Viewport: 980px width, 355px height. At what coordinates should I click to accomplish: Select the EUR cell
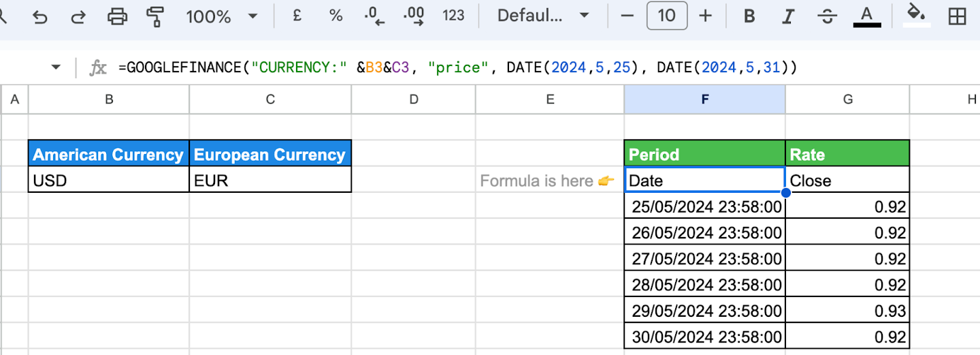270,180
